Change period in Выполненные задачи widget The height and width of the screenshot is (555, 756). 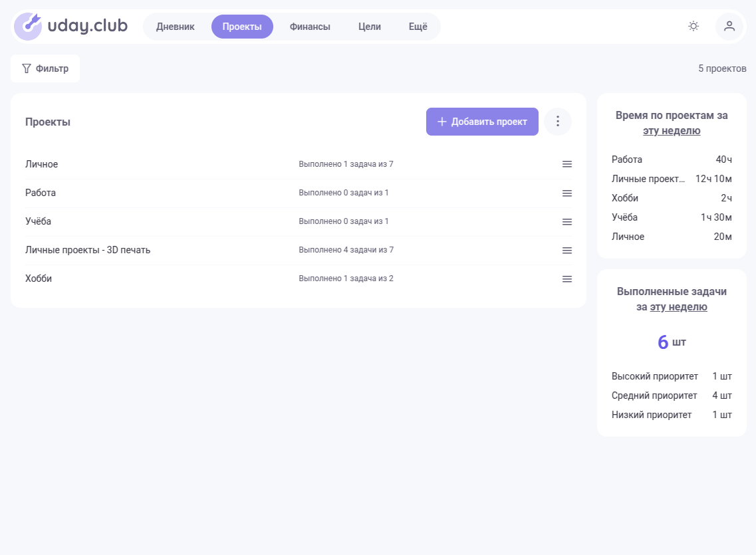tap(678, 307)
